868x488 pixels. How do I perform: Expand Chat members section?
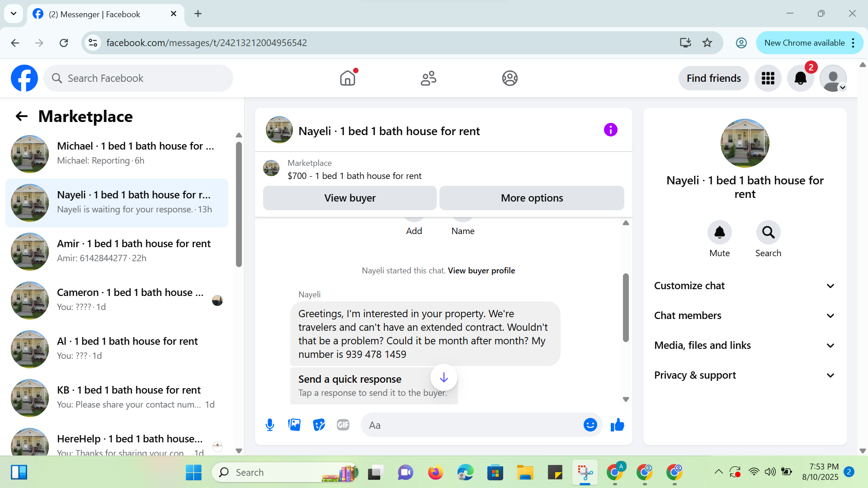(x=744, y=315)
